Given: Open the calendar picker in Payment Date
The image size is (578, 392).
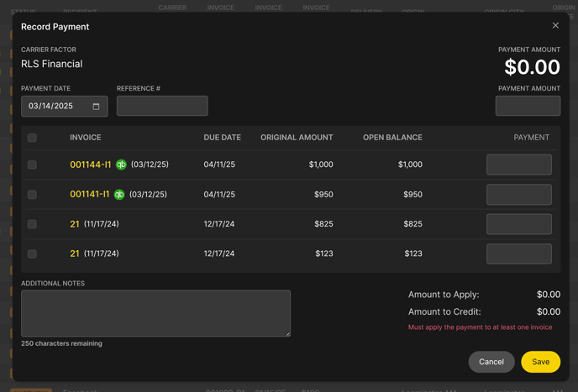Looking at the screenshot, I should point(96,107).
